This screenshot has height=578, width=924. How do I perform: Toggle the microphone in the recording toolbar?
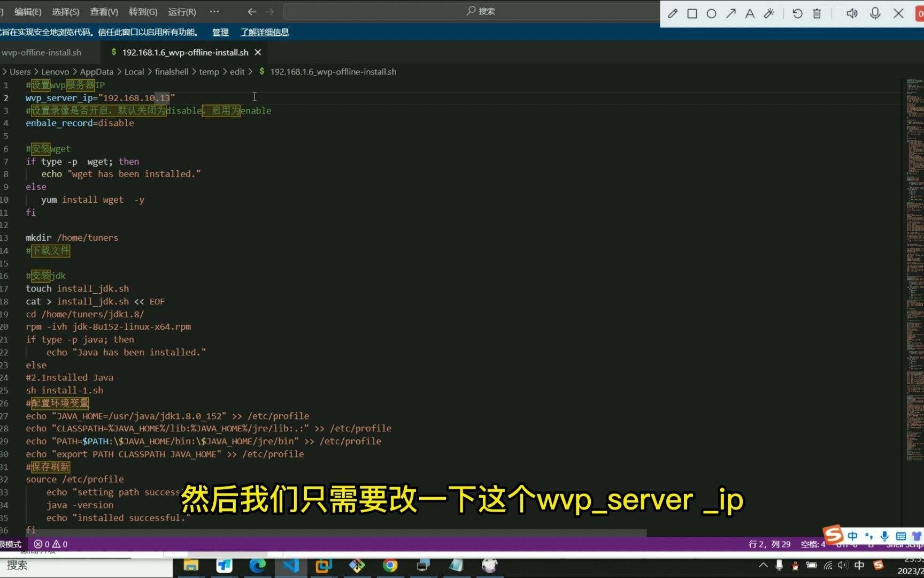tap(875, 13)
